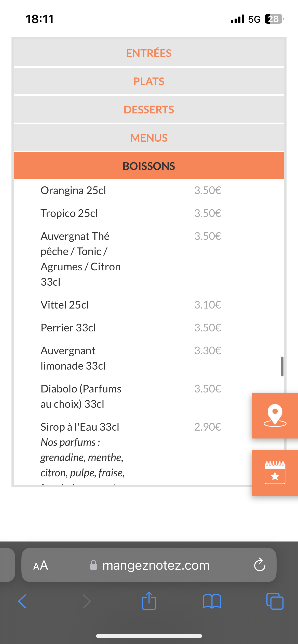Select the Orangina 25cl item
The height and width of the screenshot is (644, 298).
[73, 191]
